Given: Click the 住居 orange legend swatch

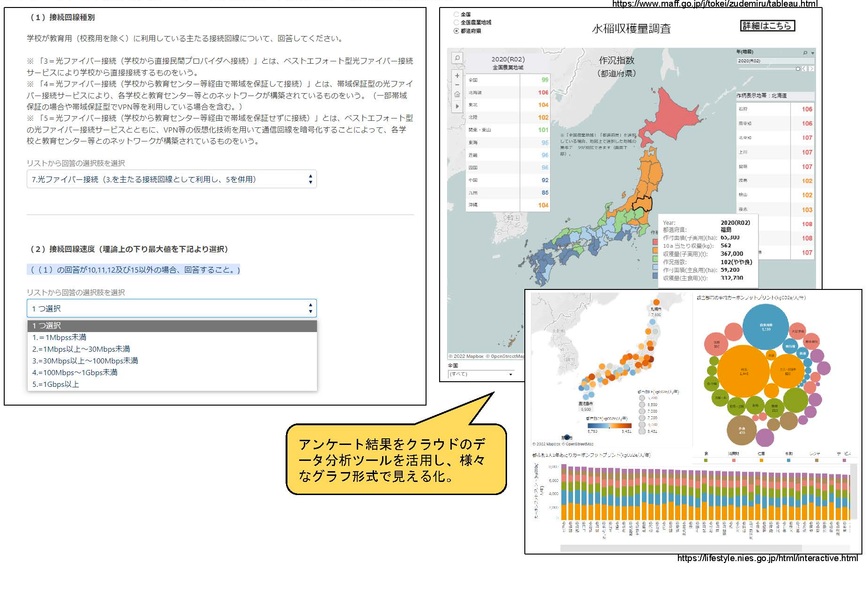Looking at the screenshot, I should pos(761,460).
